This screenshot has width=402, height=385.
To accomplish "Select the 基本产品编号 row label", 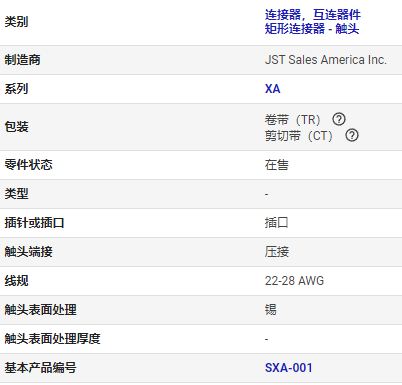I will 40,368.
